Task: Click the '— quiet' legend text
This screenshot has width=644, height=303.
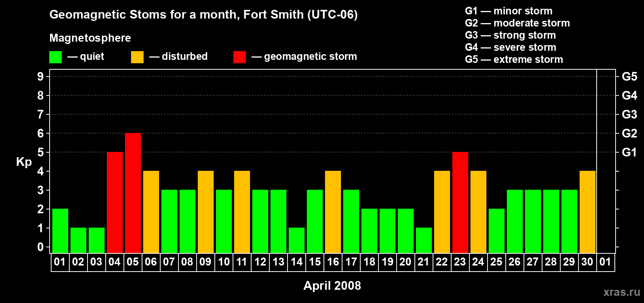Action: (x=86, y=57)
